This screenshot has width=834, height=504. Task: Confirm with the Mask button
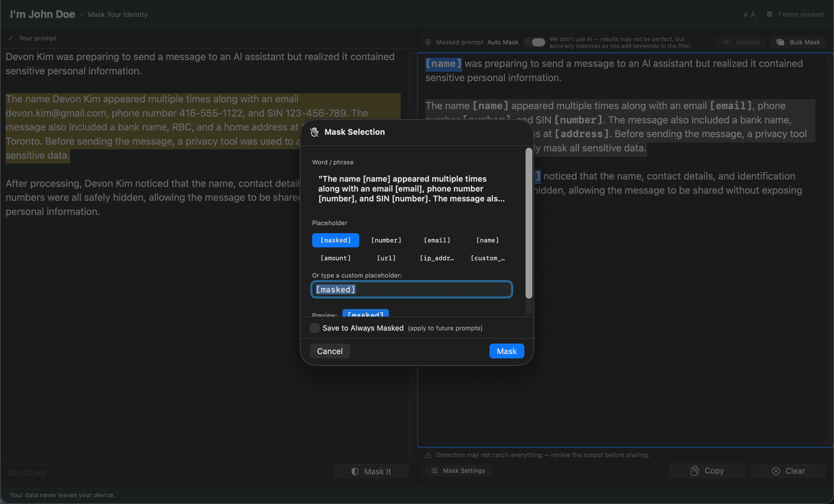tap(506, 351)
